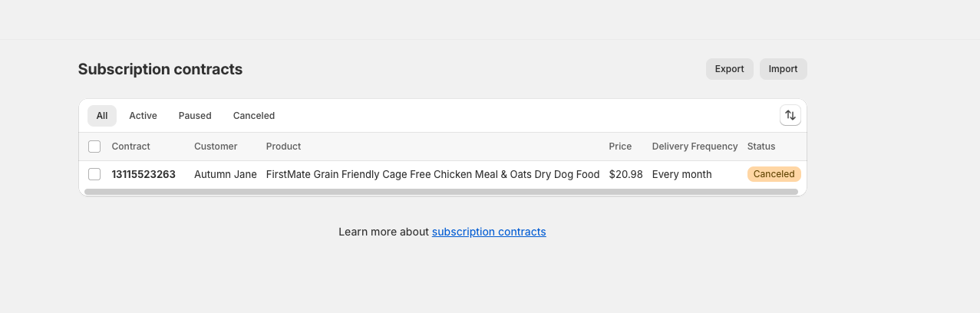Switch to the All tab
980x313 pixels.
coord(102,116)
